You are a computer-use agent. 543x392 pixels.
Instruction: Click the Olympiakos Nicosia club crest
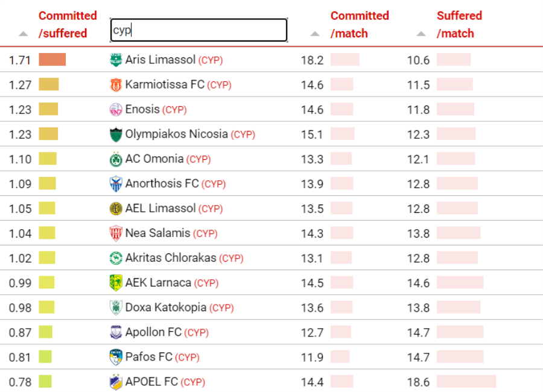click(116, 134)
